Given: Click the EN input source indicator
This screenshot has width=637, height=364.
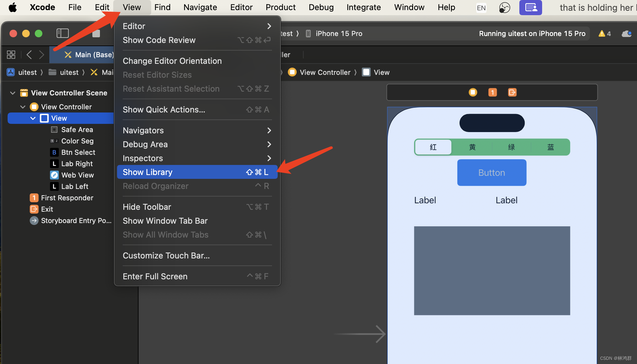Looking at the screenshot, I should pos(481,8).
